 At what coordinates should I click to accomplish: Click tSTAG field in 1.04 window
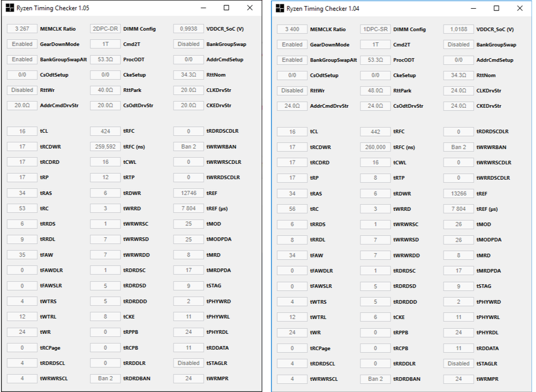(459, 286)
